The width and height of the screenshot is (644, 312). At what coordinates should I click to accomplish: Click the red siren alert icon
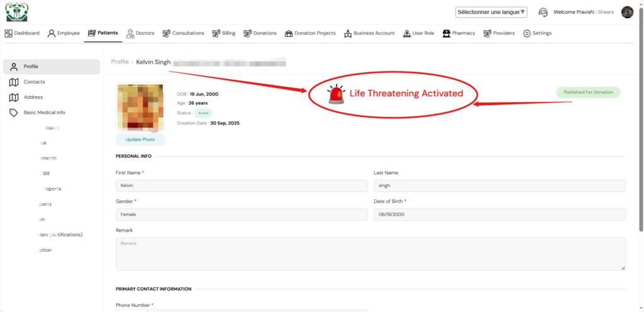[336, 94]
